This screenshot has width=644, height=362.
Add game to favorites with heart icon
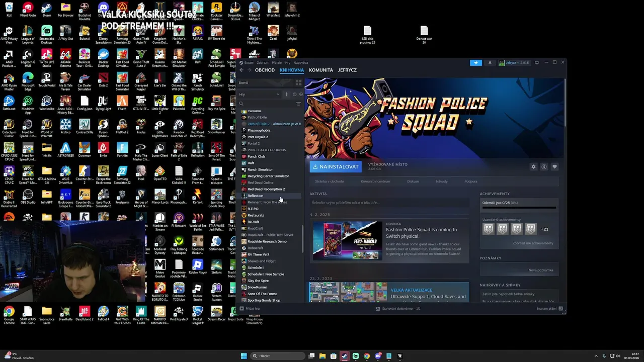coord(554,166)
